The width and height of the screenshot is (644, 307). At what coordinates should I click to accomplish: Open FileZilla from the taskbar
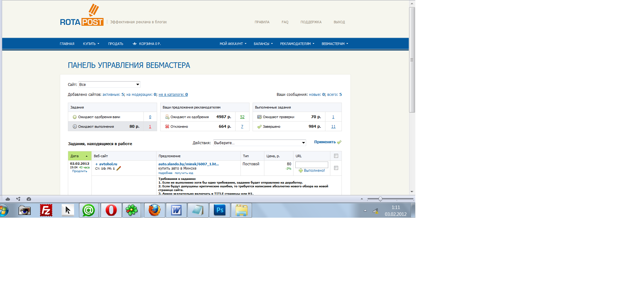(x=46, y=210)
